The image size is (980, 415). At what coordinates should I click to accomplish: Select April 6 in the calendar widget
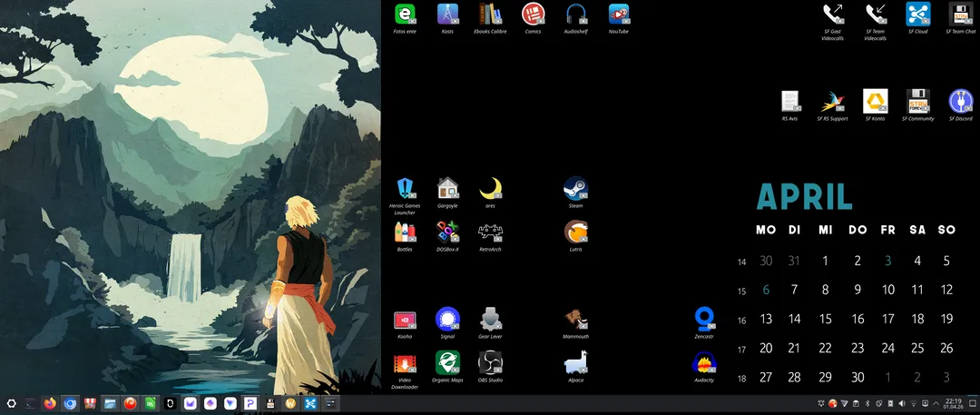766,290
